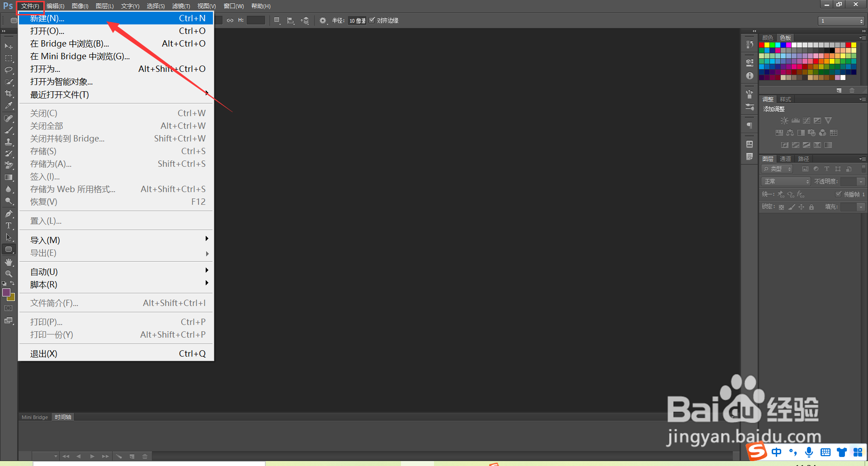Toggle lock all padlock icon
868x466 pixels.
point(811,207)
